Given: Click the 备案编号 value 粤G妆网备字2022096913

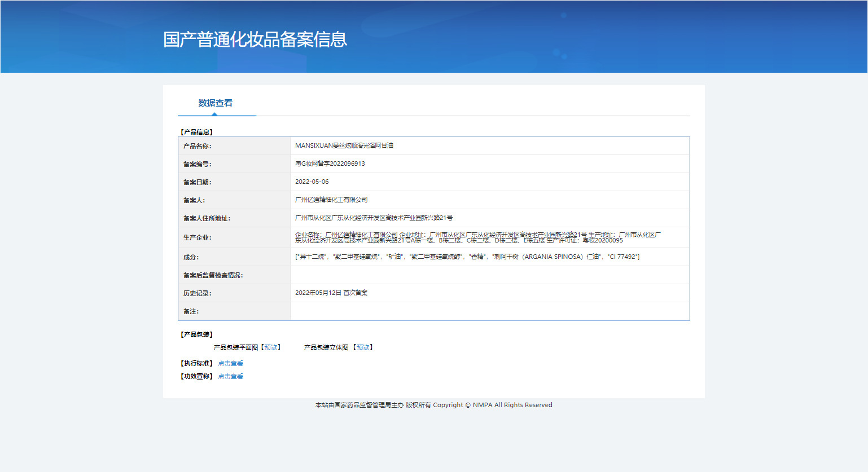Looking at the screenshot, I should 330,164.
